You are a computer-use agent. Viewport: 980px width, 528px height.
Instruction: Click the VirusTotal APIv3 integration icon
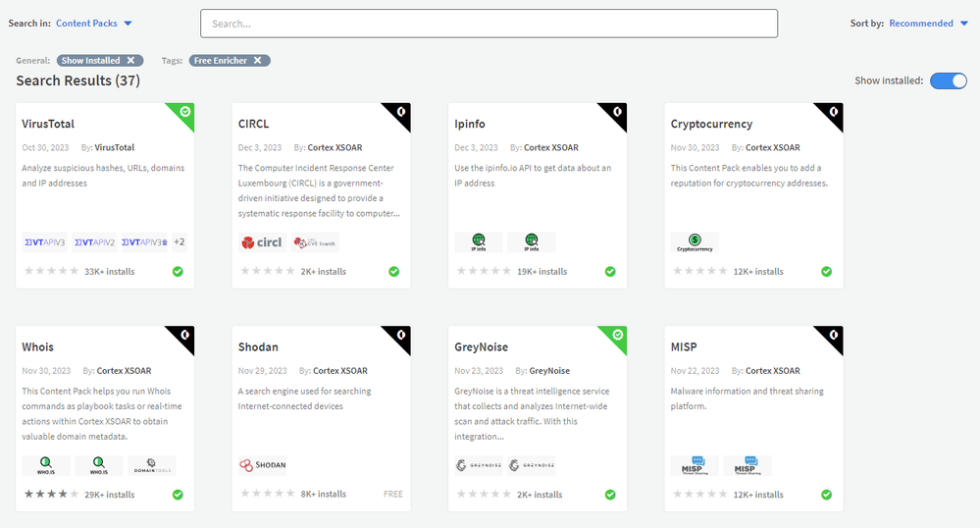click(45, 241)
